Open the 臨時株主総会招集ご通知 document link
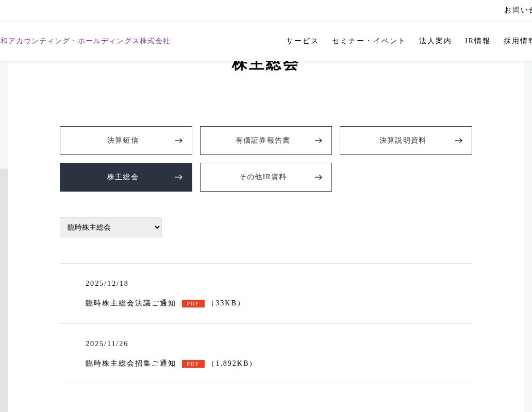The image size is (532, 412). (130, 364)
